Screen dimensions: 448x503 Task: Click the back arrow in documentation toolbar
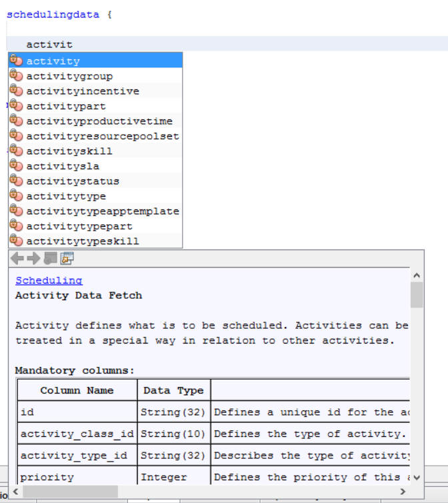[17, 258]
